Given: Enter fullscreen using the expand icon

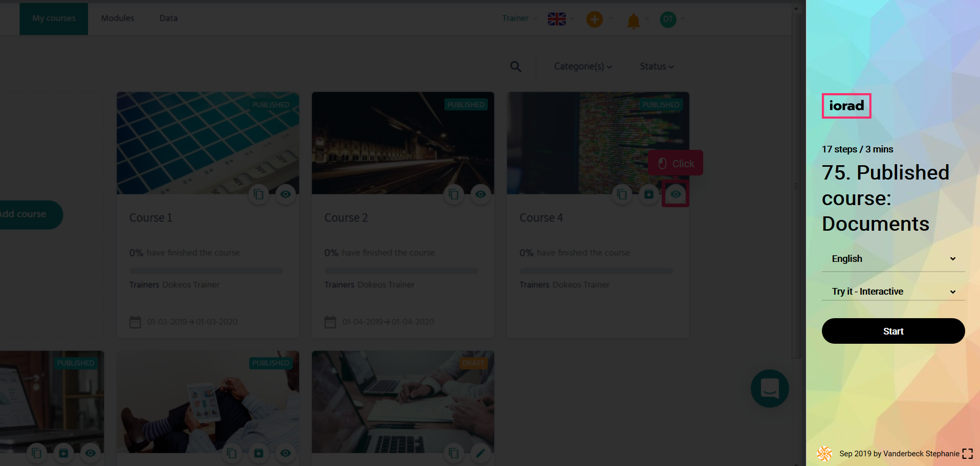Looking at the screenshot, I should click(x=967, y=454).
